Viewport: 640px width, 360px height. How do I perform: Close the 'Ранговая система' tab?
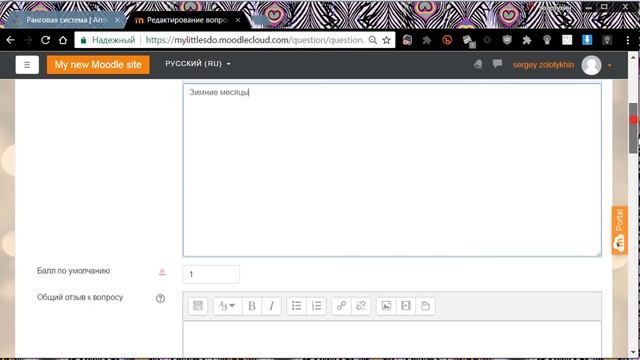click(117, 20)
